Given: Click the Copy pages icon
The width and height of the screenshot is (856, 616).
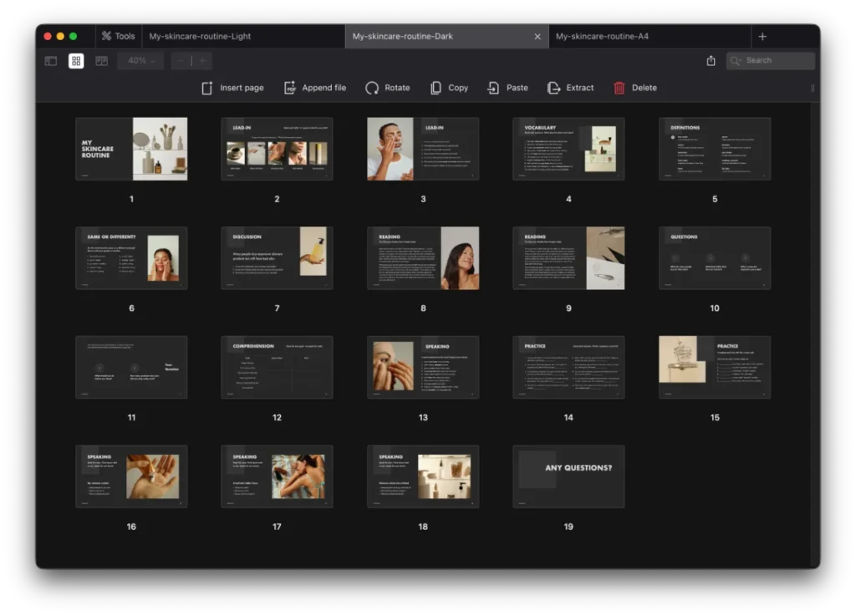Looking at the screenshot, I should tap(436, 88).
